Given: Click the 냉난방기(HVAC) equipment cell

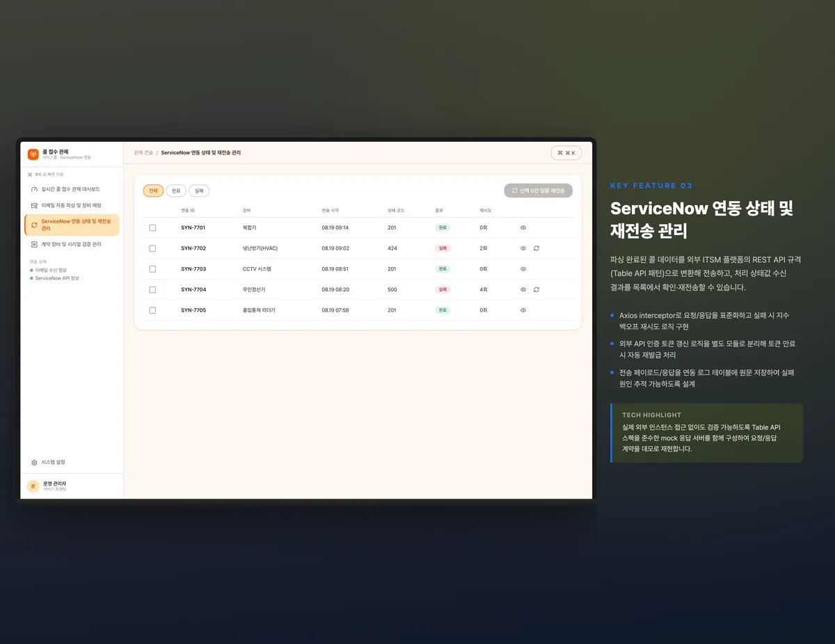Looking at the screenshot, I should click(260, 248).
